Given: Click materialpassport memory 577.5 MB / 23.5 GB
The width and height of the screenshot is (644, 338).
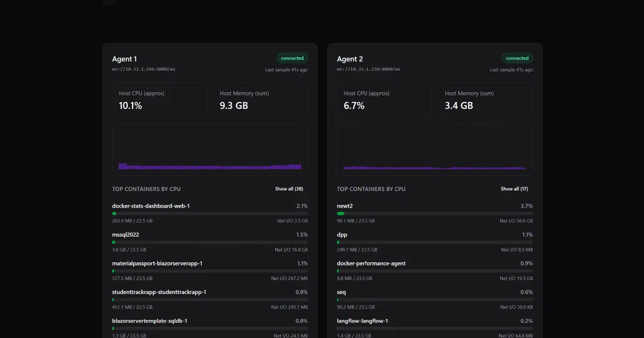Looking at the screenshot, I should [132, 278].
